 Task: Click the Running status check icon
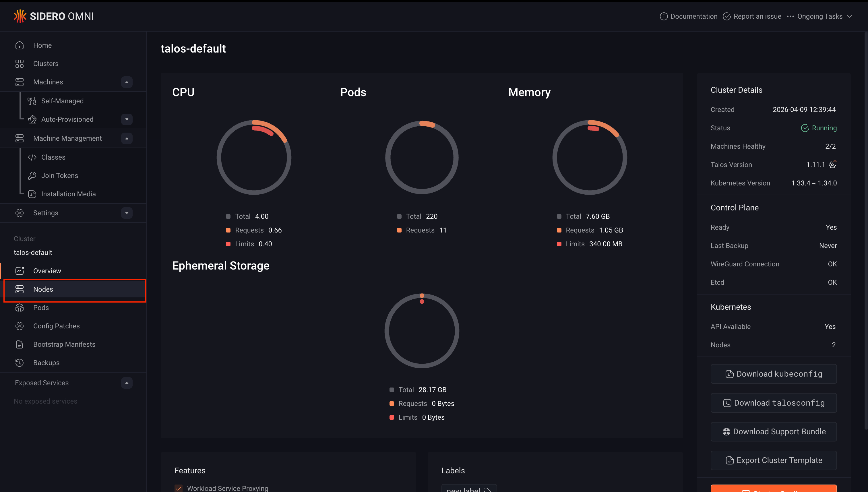point(805,128)
